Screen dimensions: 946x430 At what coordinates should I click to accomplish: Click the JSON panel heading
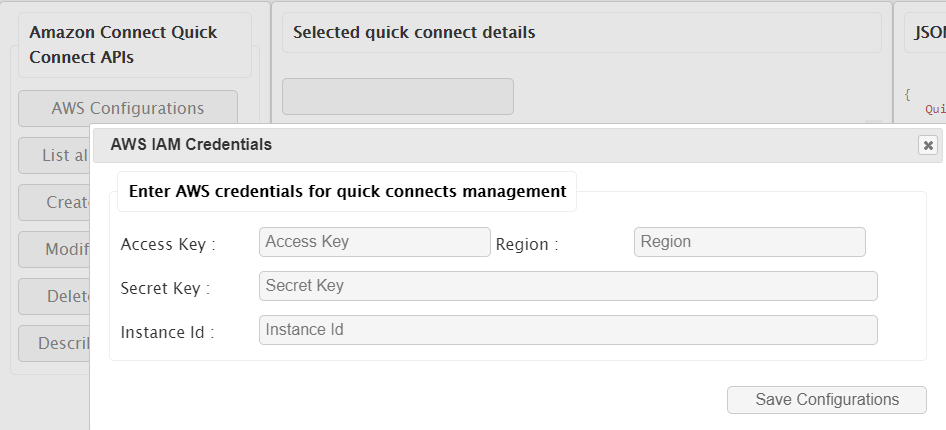click(929, 33)
